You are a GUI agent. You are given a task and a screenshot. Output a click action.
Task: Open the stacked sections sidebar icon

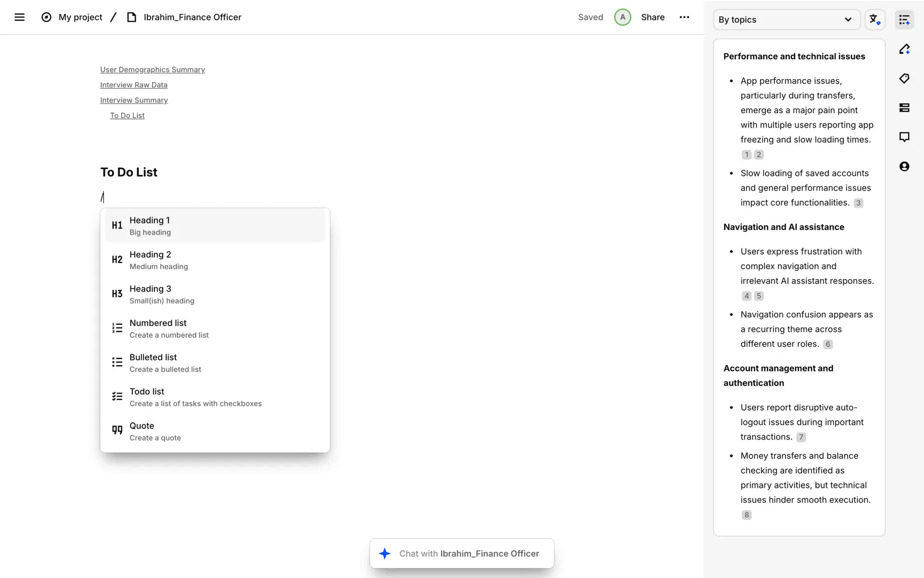(904, 108)
